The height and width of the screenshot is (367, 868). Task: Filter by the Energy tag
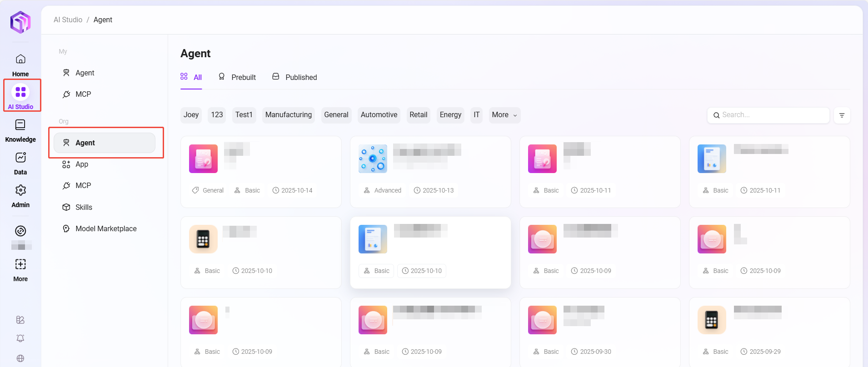click(x=450, y=115)
